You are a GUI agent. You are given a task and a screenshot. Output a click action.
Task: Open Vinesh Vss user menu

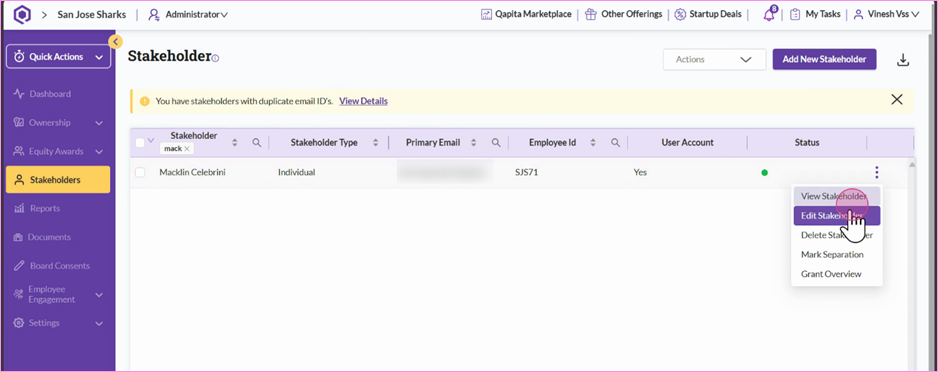(x=887, y=14)
